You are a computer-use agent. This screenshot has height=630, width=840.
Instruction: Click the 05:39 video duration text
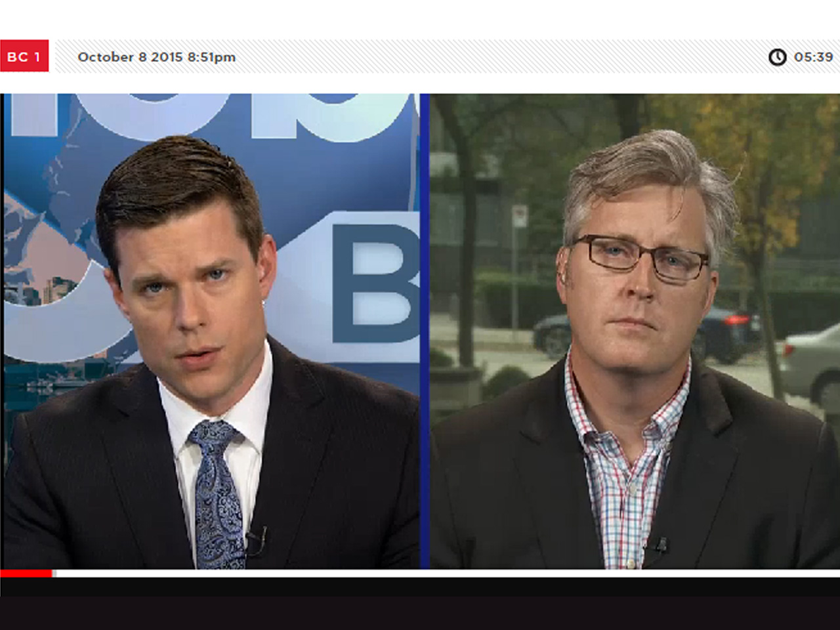[813, 57]
